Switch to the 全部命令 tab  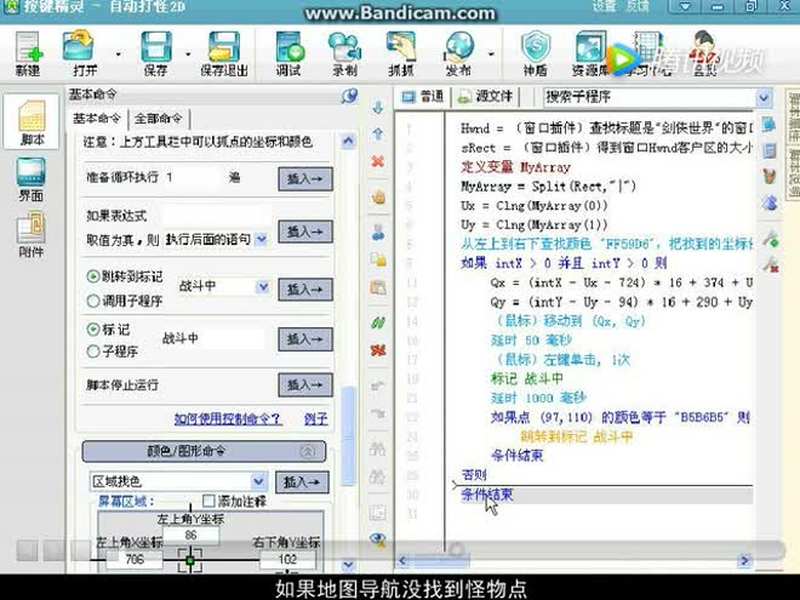click(x=157, y=116)
